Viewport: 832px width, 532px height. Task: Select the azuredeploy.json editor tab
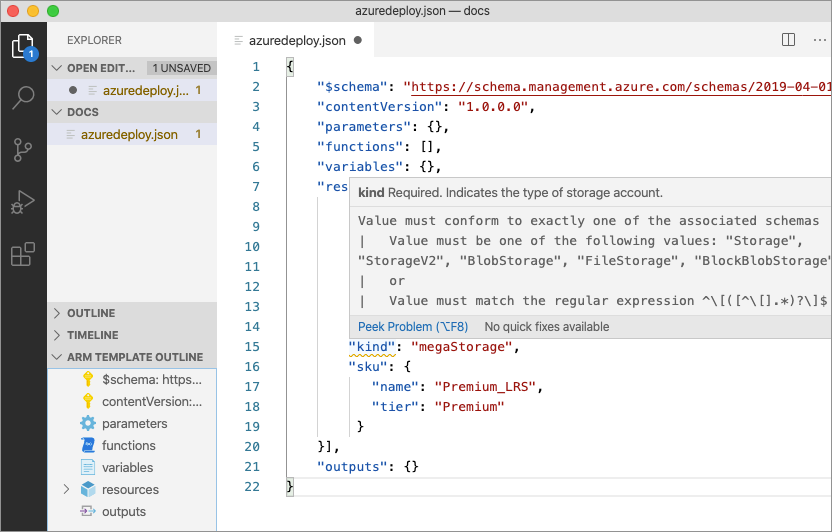coord(296,41)
